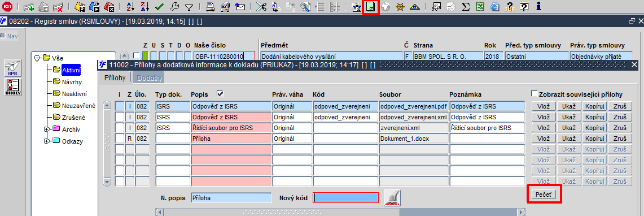Click the ship's wheel toolbar icon

pos(400,7)
